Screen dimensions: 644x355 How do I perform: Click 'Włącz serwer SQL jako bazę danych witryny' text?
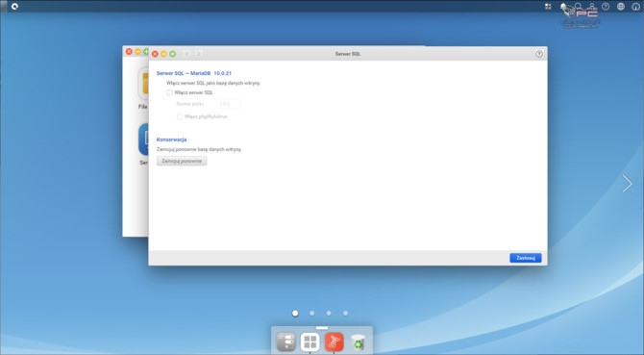(213, 83)
